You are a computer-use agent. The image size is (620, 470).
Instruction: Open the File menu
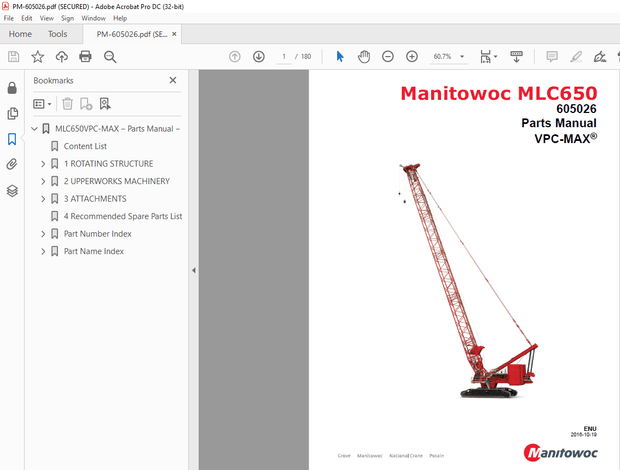9,18
